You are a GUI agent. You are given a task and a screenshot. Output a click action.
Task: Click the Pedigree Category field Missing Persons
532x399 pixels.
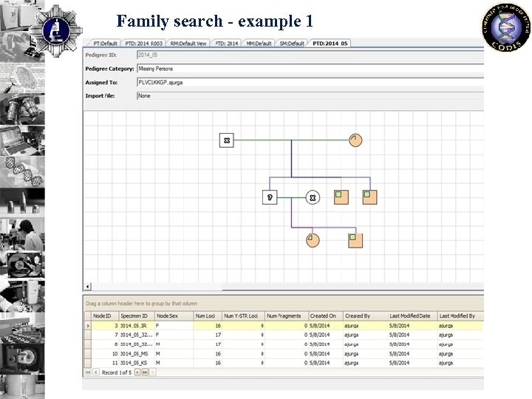coord(310,69)
